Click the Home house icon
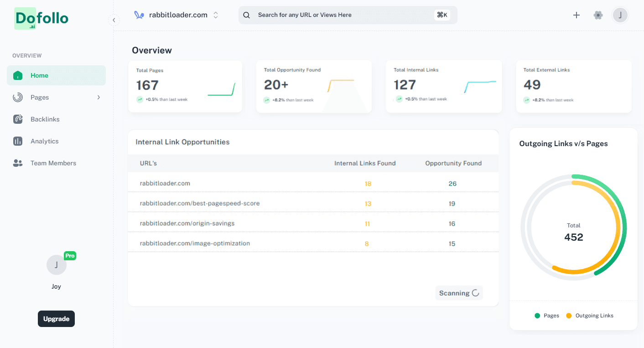Image resolution: width=644 pixels, height=348 pixels. [x=18, y=75]
